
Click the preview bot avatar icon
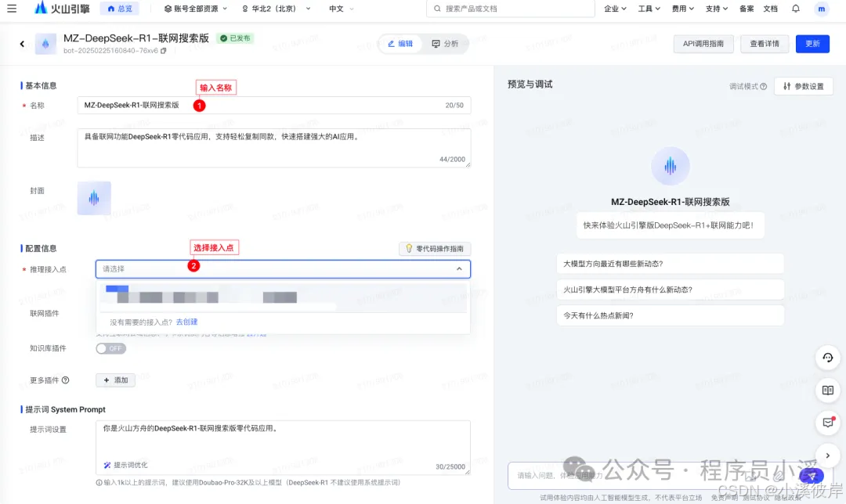click(670, 166)
